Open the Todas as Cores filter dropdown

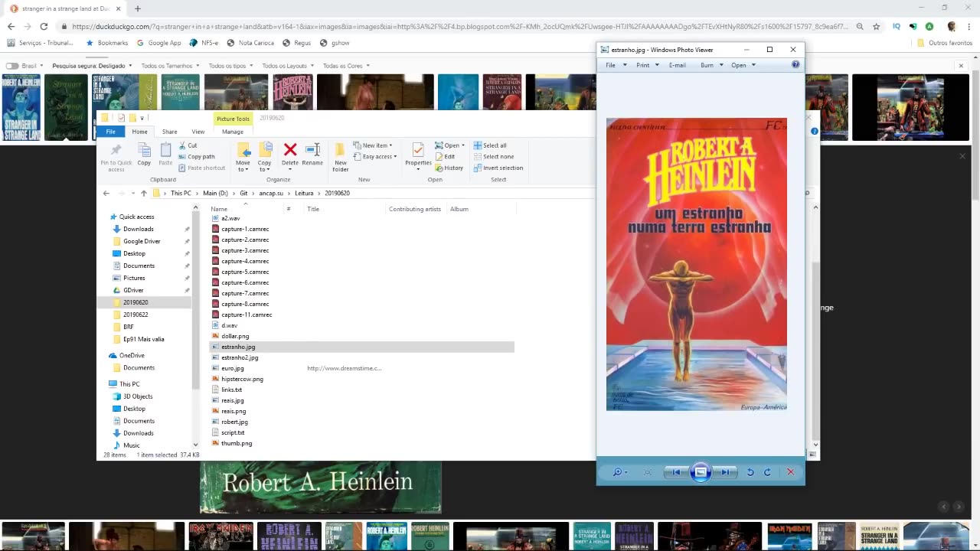[x=345, y=66]
